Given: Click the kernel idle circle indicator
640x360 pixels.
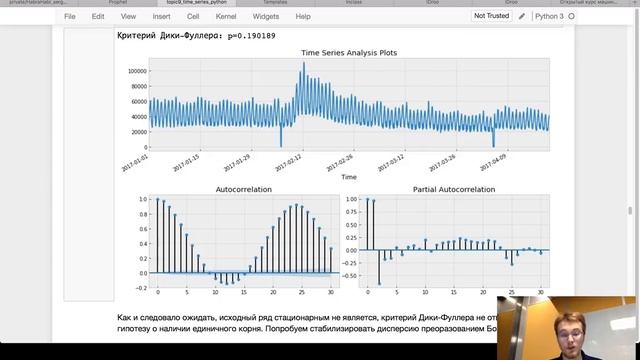Looking at the screenshot, I should tap(571, 16).
